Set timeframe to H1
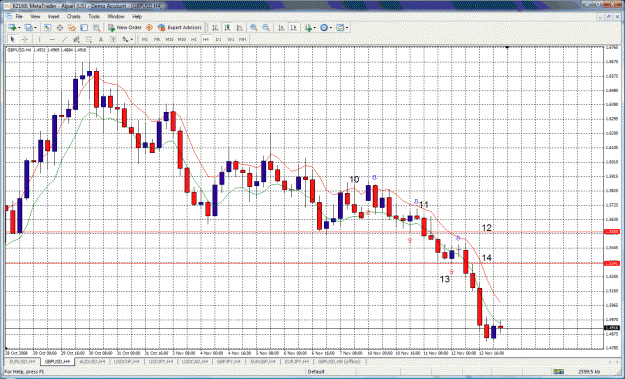625x379 pixels. click(x=194, y=39)
